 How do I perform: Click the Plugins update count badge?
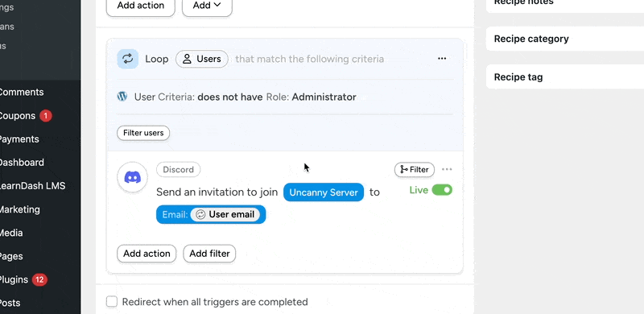pyautogui.click(x=39, y=280)
